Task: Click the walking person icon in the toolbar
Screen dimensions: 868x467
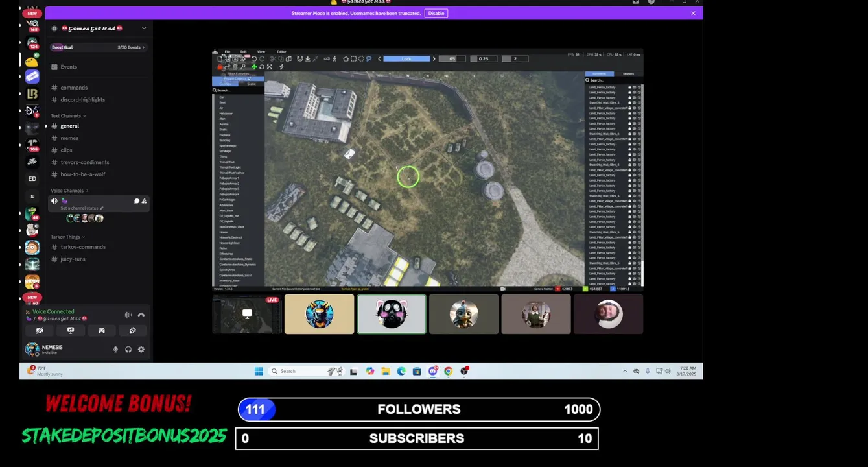Action: [334, 58]
